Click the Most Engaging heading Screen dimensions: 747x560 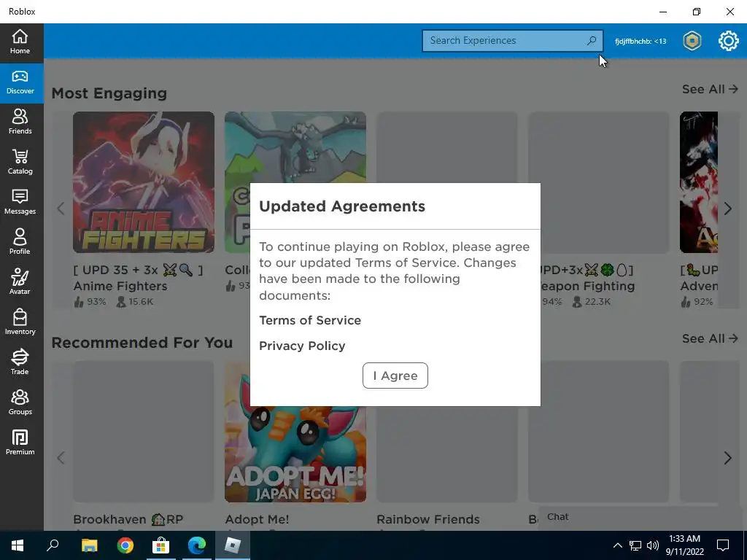point(109,93)
